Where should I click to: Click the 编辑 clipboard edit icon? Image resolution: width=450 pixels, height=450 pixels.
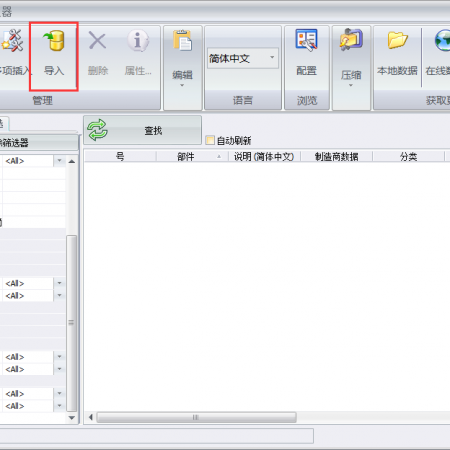(182, 40)
